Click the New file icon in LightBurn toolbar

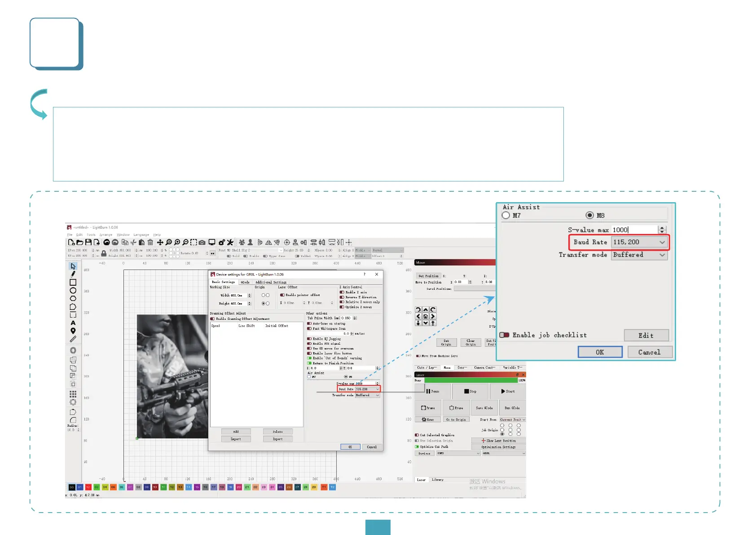pos(71,242)
